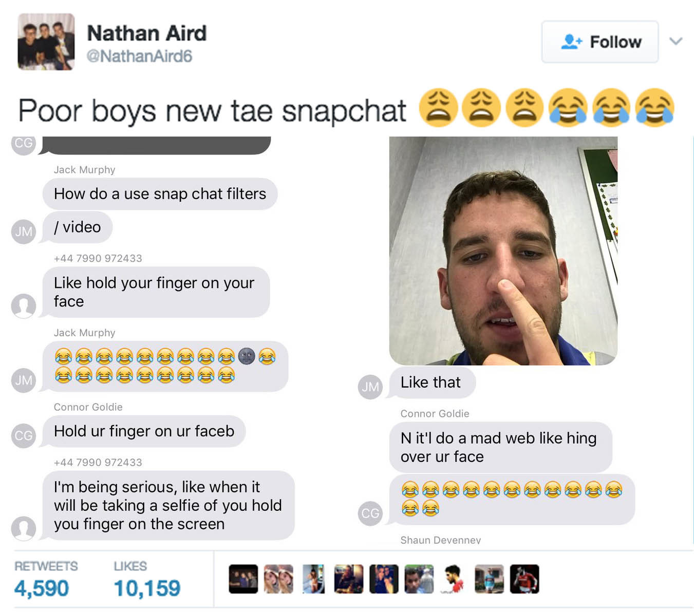Click the second liker avatar with two girls
The height and width of the screenshot is (616, 694).
click(278, 579)
